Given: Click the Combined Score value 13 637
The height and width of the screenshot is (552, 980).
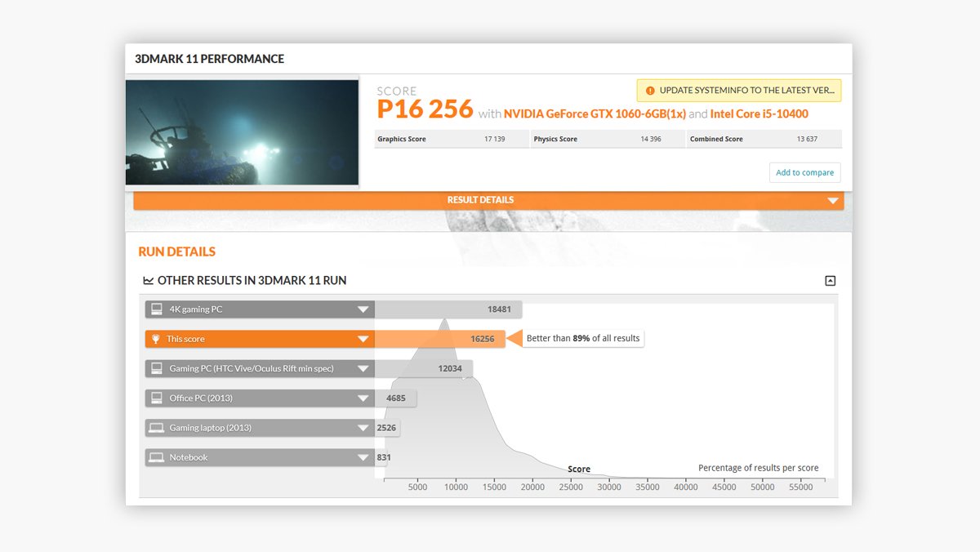Looking at the screenshot, I should point(808,139).
